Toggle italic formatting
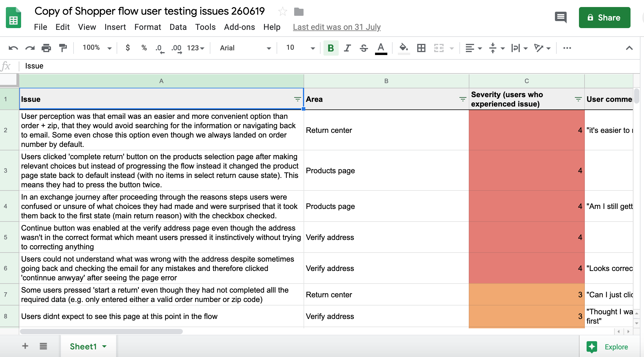The width and height of the screenshot is (644, 357). [347, 48]
